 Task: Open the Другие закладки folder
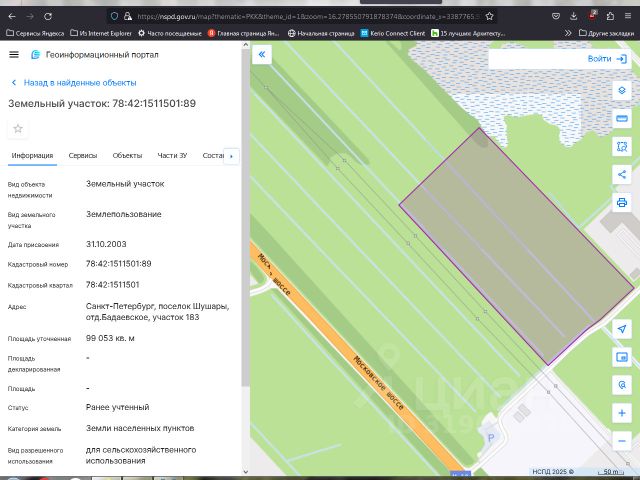(607, 33)
